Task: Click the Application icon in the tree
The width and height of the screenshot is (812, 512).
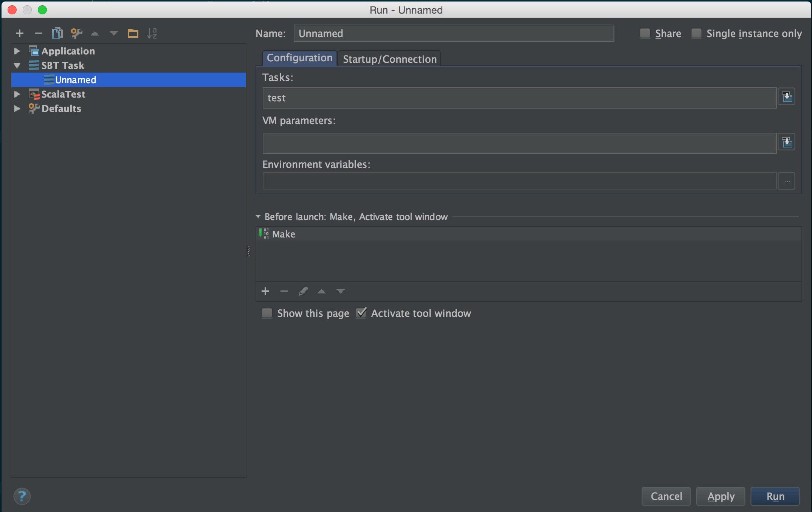Action: click(x=34, y=51)
